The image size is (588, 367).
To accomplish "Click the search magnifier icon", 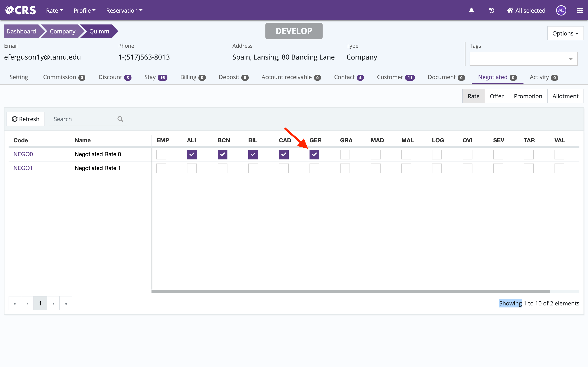I will coord(120,119).
